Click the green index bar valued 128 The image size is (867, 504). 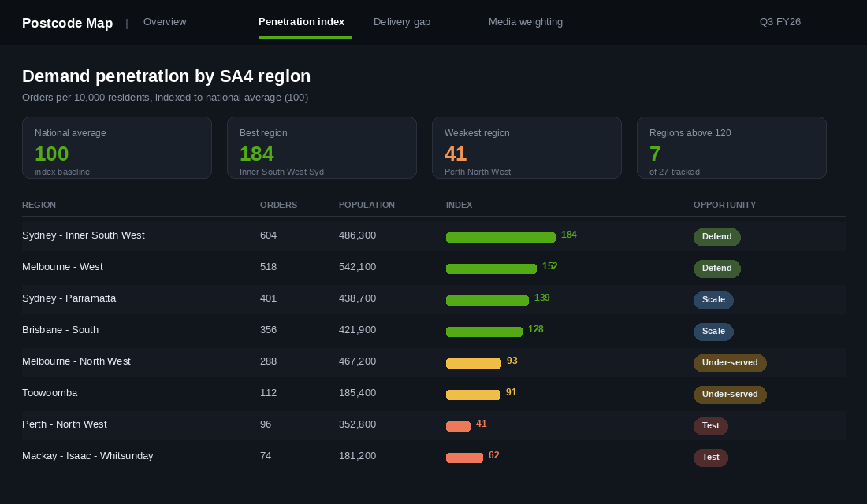(x=485, y=332)
